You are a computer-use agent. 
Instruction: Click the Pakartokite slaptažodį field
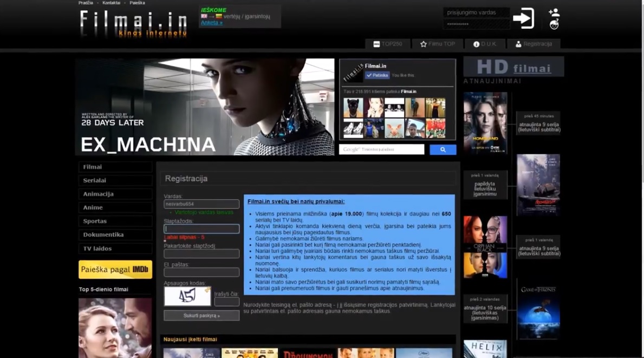tap(201, 253)
